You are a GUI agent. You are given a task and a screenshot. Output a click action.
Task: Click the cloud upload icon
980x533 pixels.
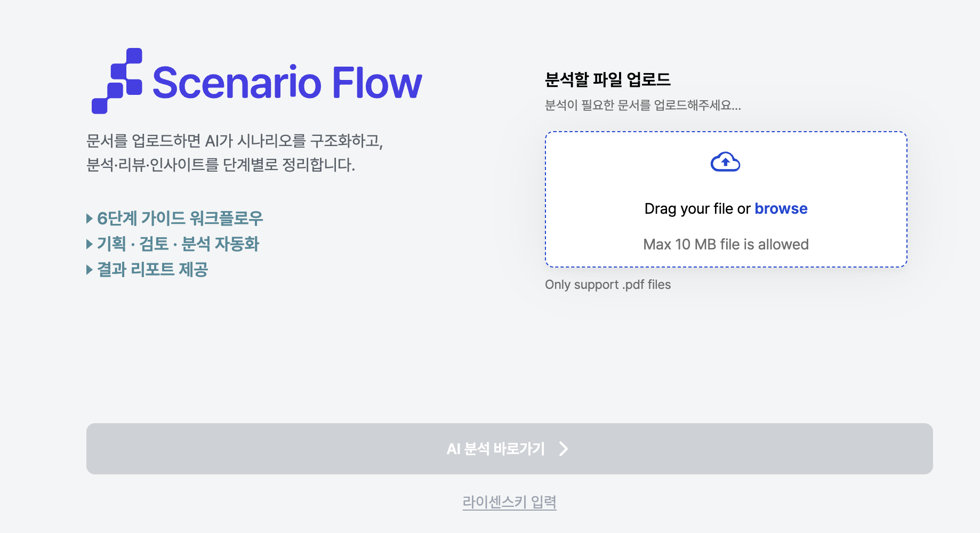tap(725, 162)
